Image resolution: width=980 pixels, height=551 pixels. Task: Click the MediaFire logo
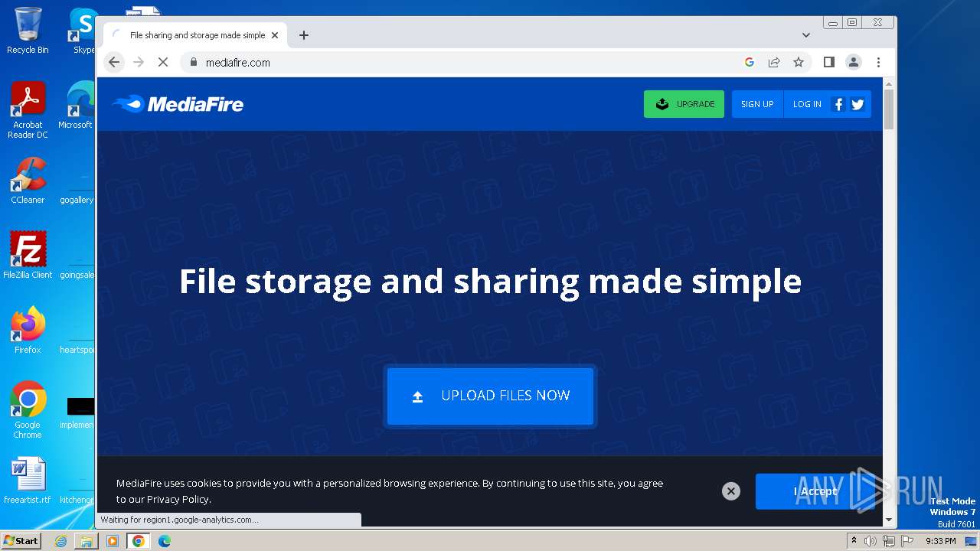[178, 104]
